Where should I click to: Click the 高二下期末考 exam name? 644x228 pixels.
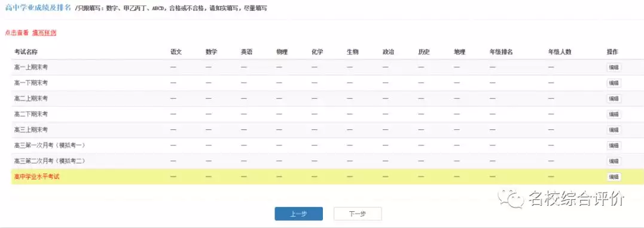pyautogui.click(x=31, y=114)
